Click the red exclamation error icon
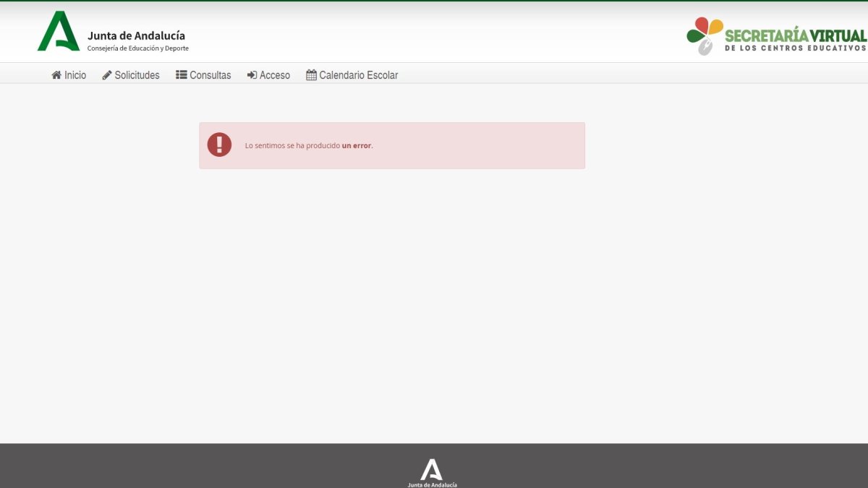 219,145
